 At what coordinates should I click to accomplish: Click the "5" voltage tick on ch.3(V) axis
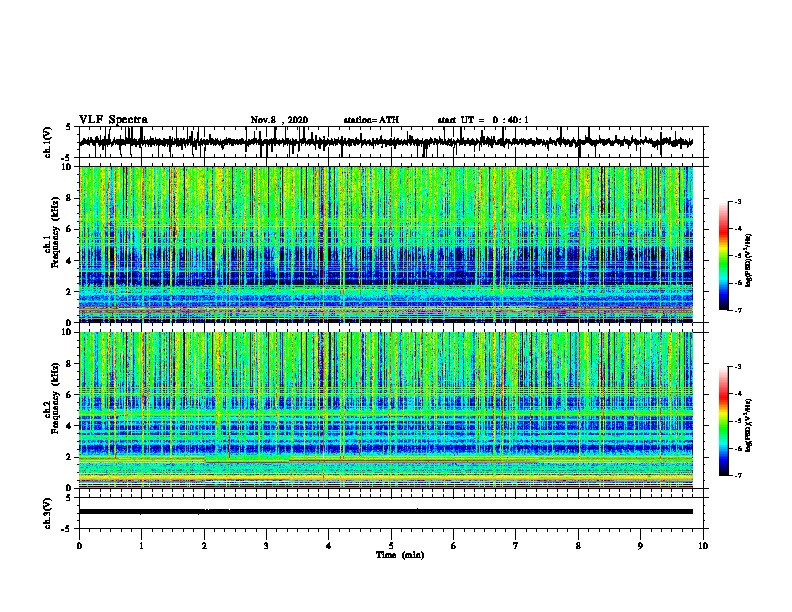[x=70, y=498]
